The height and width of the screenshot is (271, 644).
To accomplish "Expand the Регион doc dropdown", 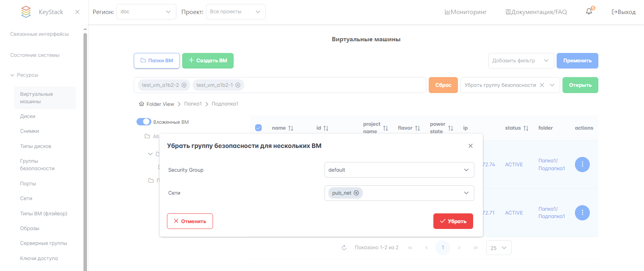I will point(146,12).
